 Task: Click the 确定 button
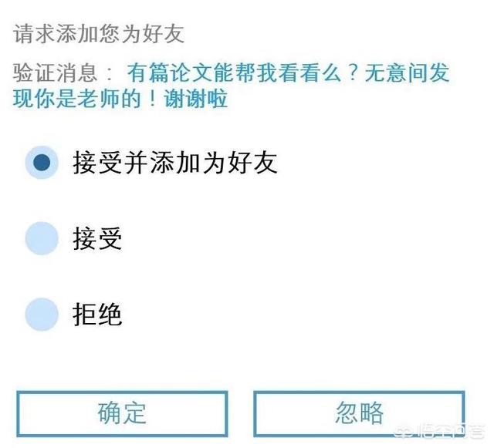coord(122,413)
